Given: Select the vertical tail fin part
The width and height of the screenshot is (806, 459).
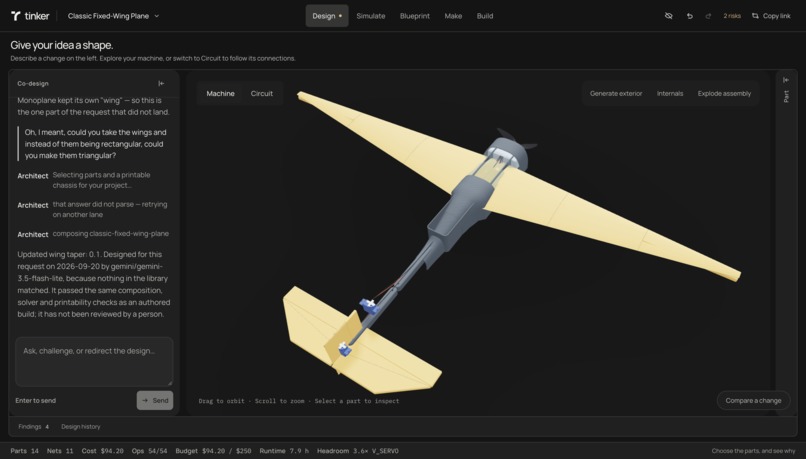Looking at the screenshot, I should point(342,339).
